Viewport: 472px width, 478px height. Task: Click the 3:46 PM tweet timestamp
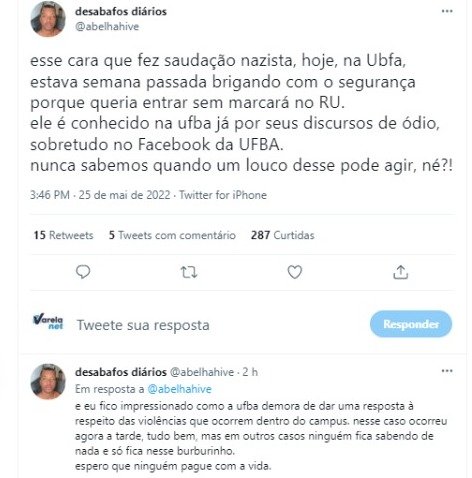(50, 195)
